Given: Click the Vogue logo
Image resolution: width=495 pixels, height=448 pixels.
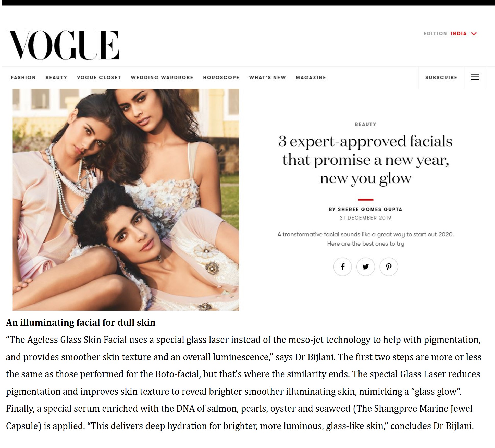Looking at the screenshot, I should tap(63, 45).
